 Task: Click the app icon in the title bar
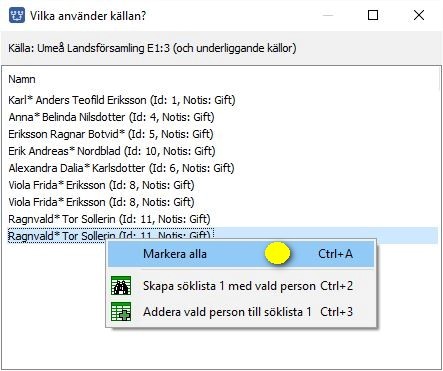click(17, 15)
